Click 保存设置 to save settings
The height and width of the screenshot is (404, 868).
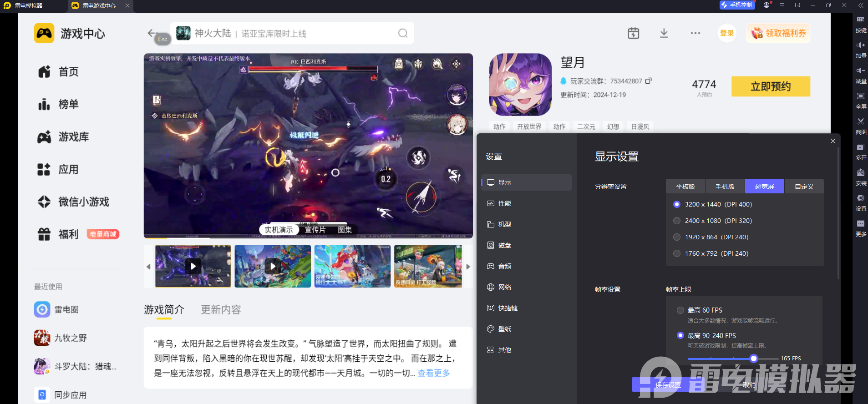(x=668, y=385)
